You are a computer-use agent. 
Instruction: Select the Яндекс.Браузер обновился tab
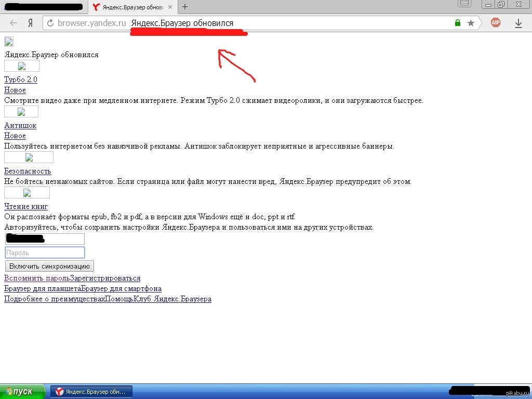point(133,7)
